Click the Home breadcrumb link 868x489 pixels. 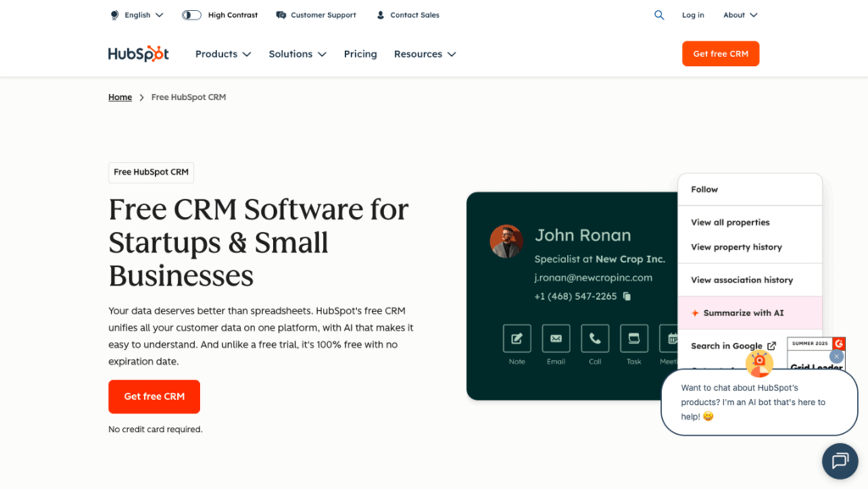point(120,97)
